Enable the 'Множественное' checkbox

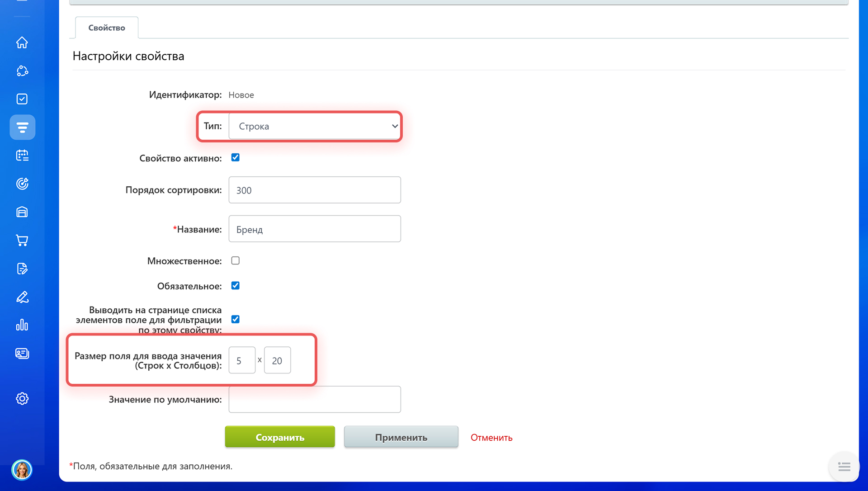pyautogui.click(x=235, y=260)
